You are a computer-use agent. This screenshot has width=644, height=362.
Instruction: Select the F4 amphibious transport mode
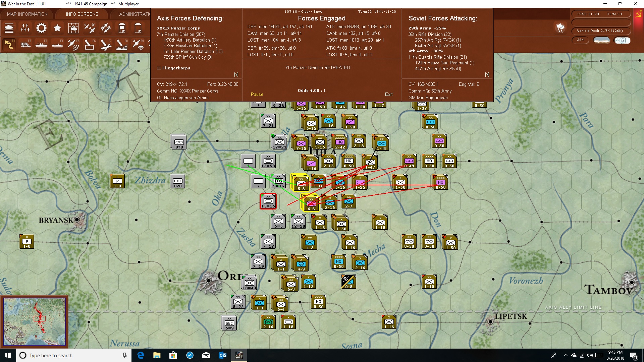[x=57, y=44]
